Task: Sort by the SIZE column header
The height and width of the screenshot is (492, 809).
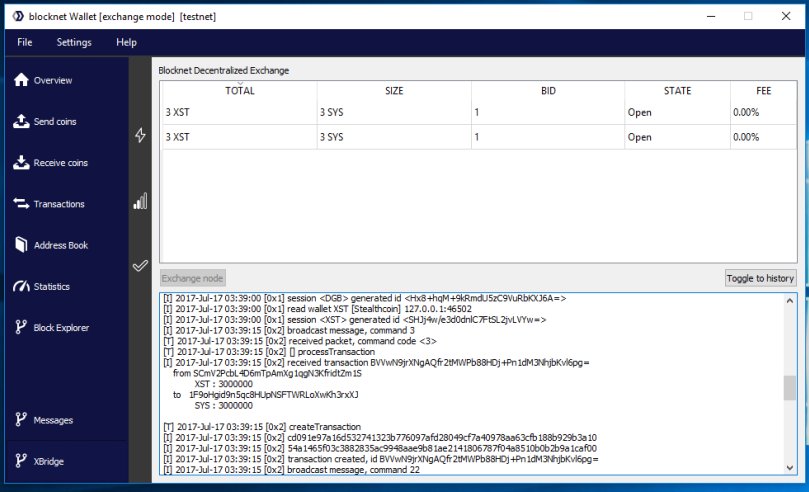Action: click(394, 91)
